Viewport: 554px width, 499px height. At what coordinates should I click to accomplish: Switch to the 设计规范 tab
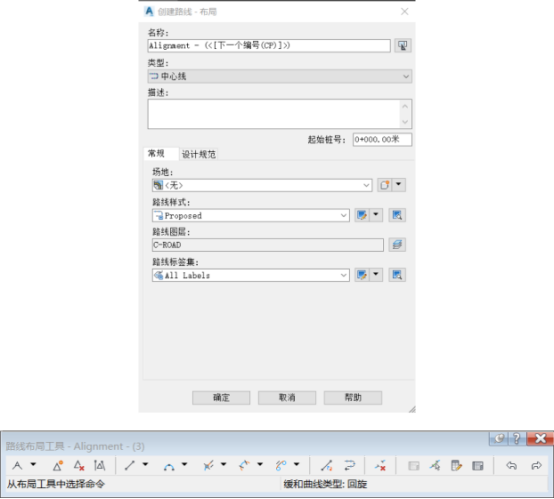pos(199,154)
